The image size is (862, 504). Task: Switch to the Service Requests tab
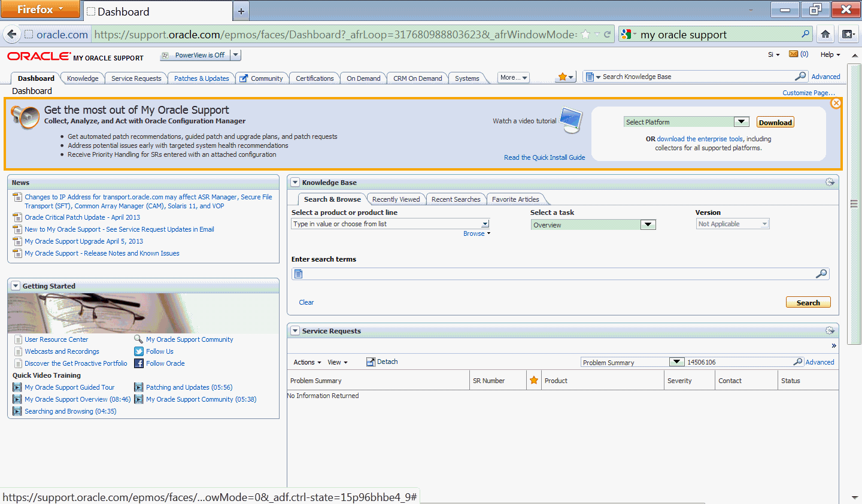pyautogui.click(x=136, y=78)
